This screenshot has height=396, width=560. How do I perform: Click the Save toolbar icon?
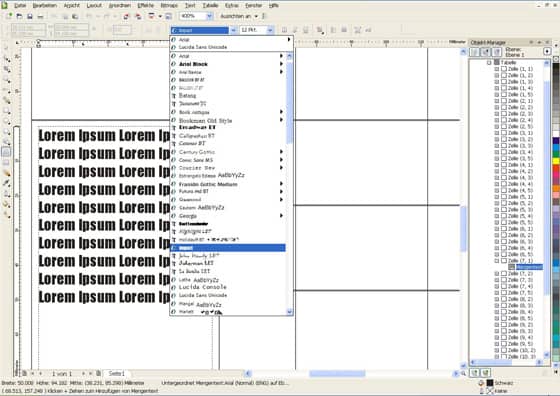[x=30, y=16]
